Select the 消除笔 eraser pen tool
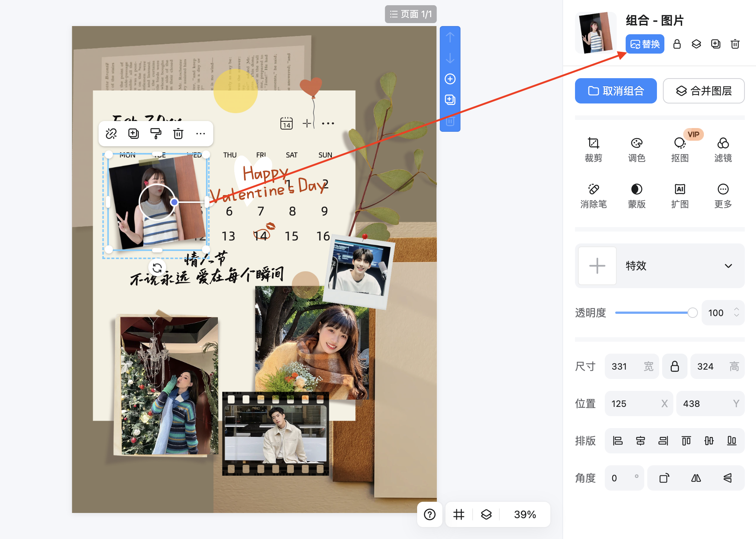 593,195
